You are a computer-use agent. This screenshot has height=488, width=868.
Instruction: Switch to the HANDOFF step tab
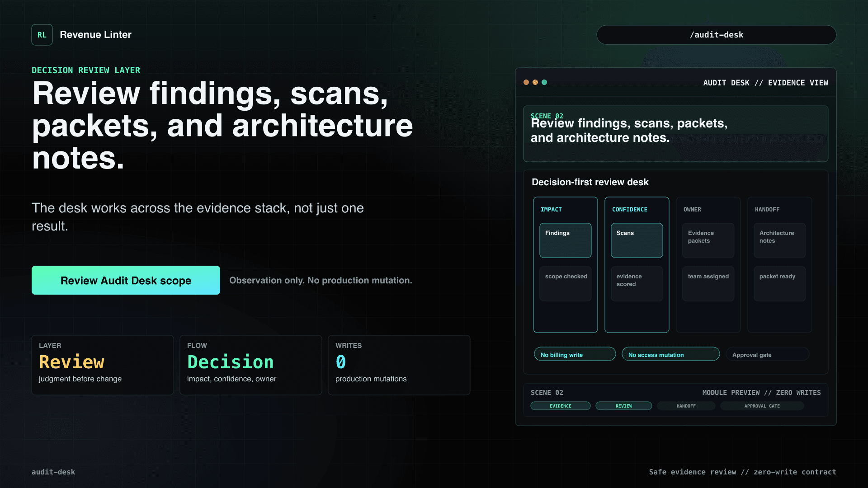686,406
